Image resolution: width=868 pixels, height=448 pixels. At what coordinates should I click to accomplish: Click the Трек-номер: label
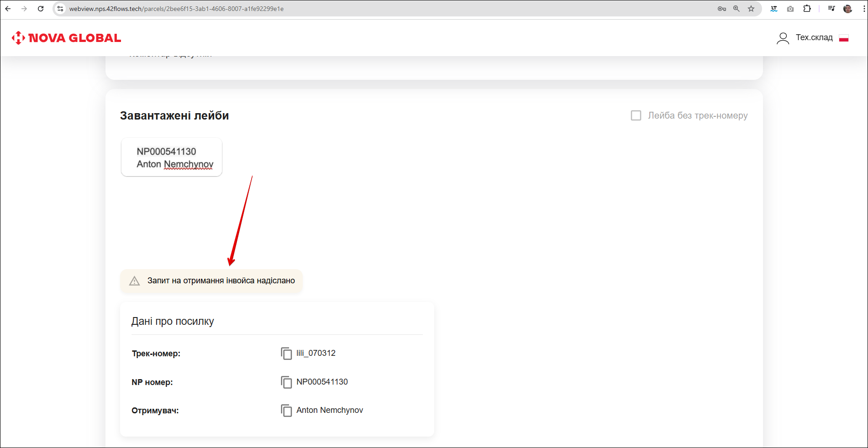point(156,354)
